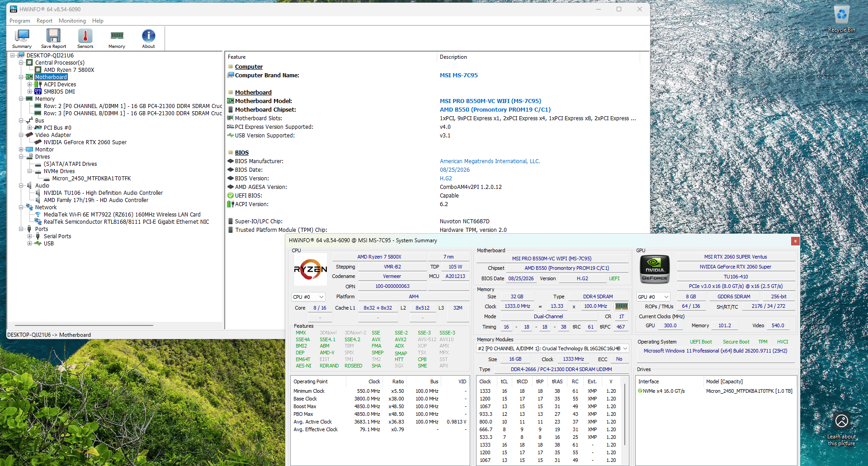Expand the PCI Bus #0 tree node
The height and width of the screenshot is (466, 868).
tap(29, 128)
